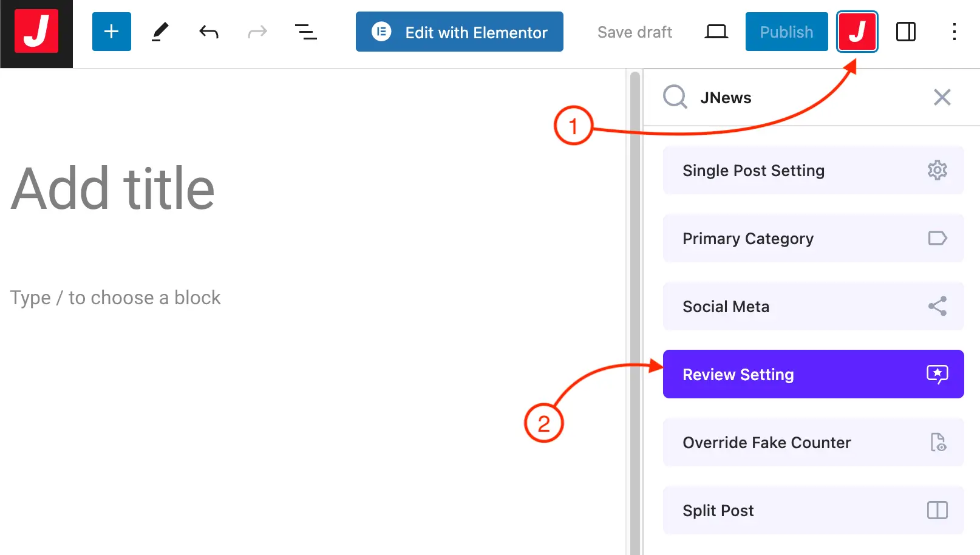The height and width of the screenshot is (555, 980).
Task: Click Edit with Elementor button
Action: 459,32
